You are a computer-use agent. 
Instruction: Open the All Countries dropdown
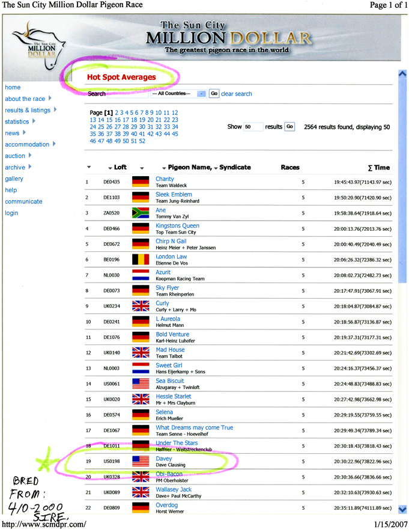[177, 94]
